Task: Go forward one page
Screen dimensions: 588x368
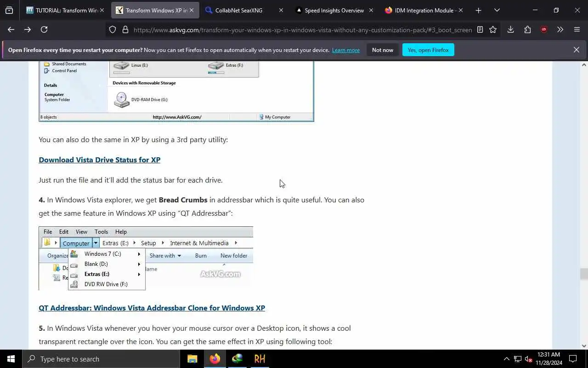Action: pos(28,29)
